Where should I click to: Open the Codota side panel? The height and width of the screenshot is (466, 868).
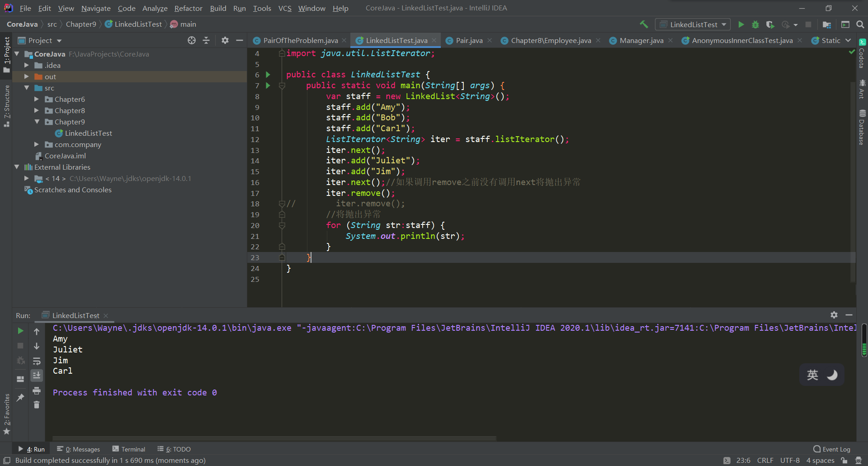862,53
